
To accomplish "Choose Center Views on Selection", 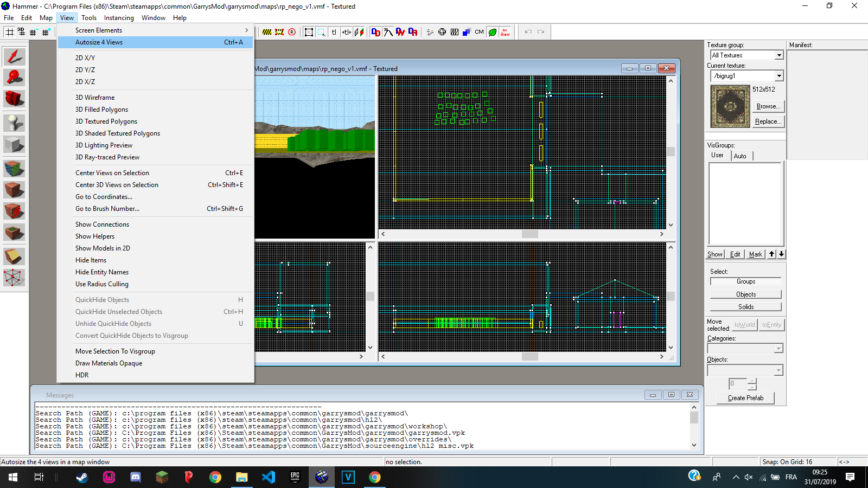I will click(x=156, y=173).
